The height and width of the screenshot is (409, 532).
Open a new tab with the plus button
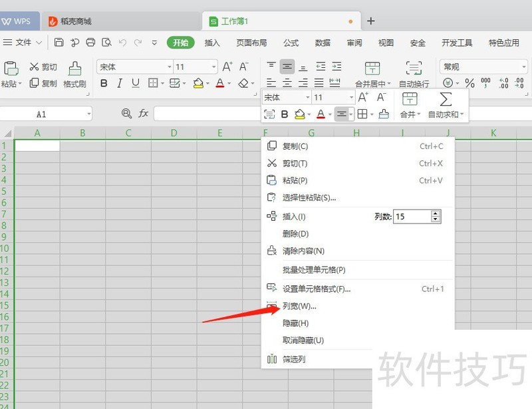371,21
